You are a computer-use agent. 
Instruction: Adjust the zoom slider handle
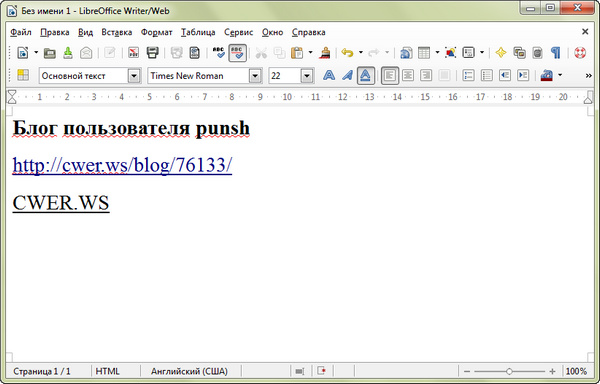pyautogui.click(x=509, y=371)
